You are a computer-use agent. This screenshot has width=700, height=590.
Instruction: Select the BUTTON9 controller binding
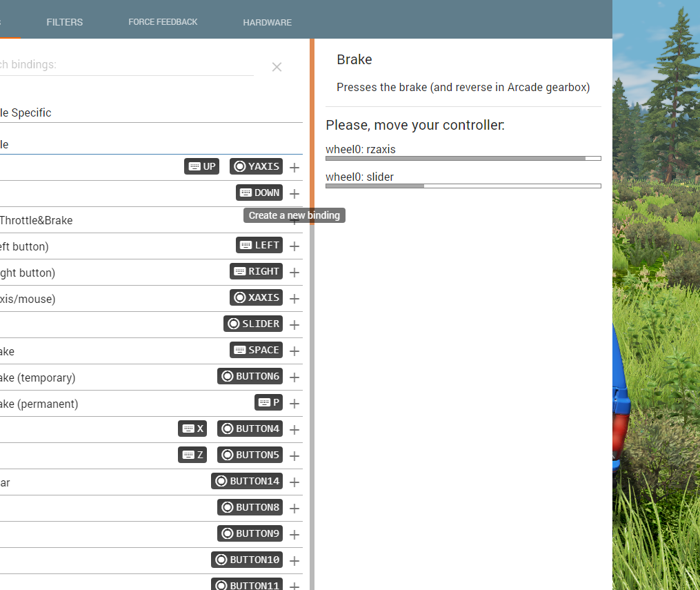tap(250, 533)
